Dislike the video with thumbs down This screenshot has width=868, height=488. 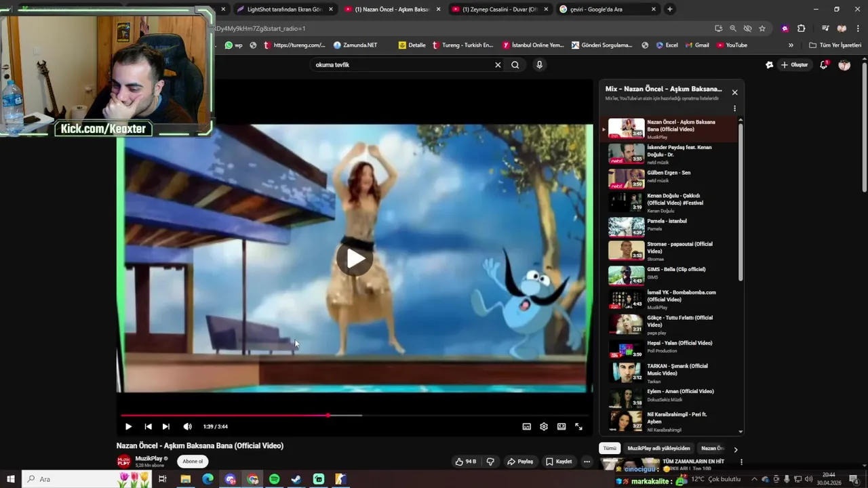click(x=490, y=462)
